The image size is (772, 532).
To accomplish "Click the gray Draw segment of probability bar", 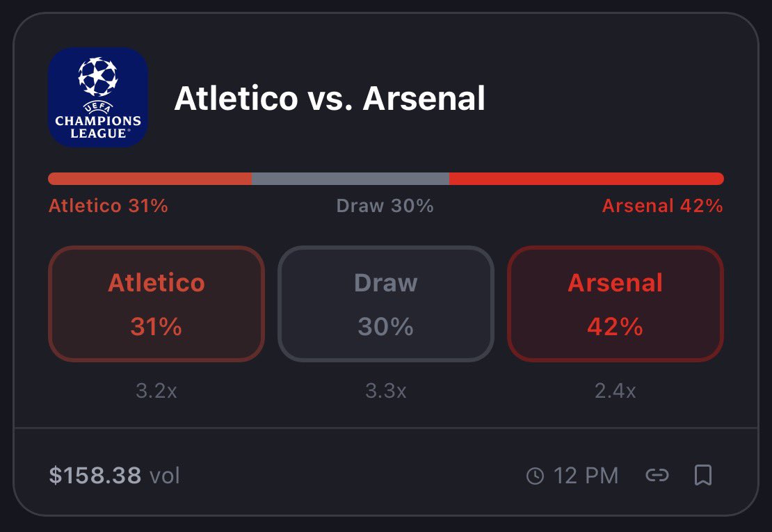I will 350,179.
